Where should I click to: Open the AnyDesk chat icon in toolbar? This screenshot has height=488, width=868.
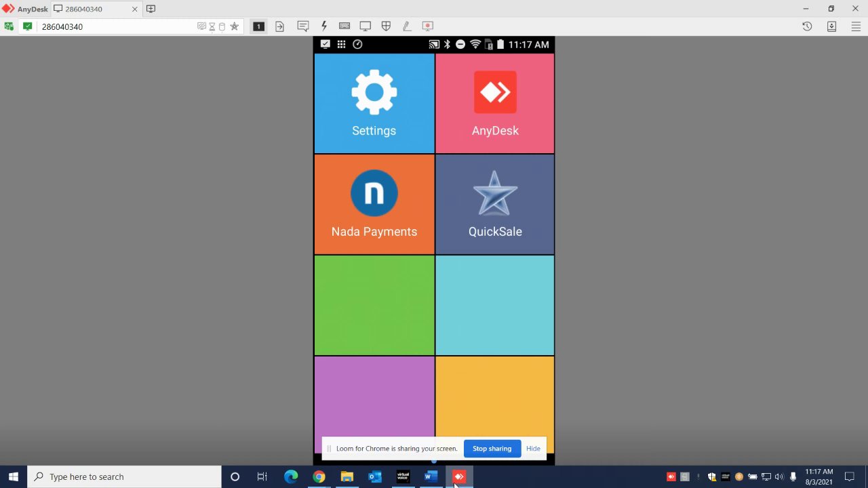coord(303,26)
